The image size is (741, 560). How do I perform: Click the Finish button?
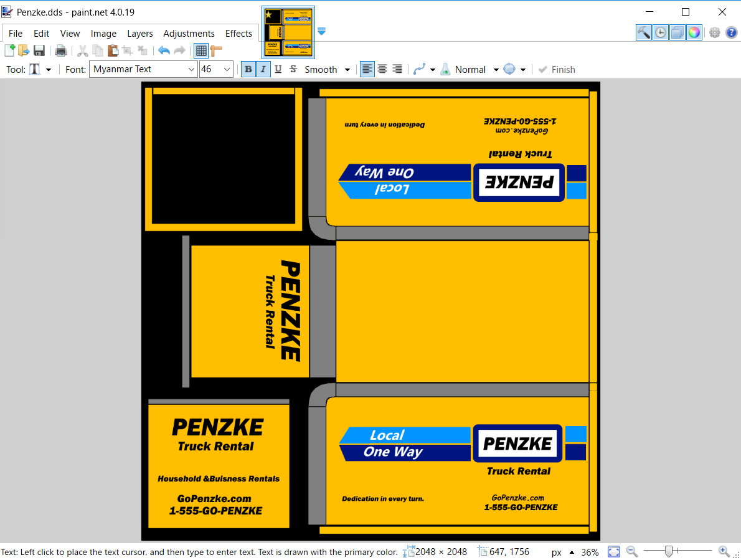click(557, 70)
